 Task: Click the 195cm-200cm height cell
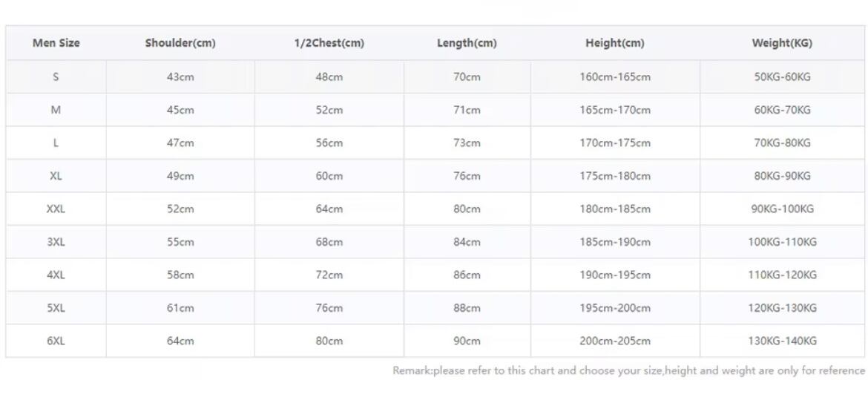[614, 308]
